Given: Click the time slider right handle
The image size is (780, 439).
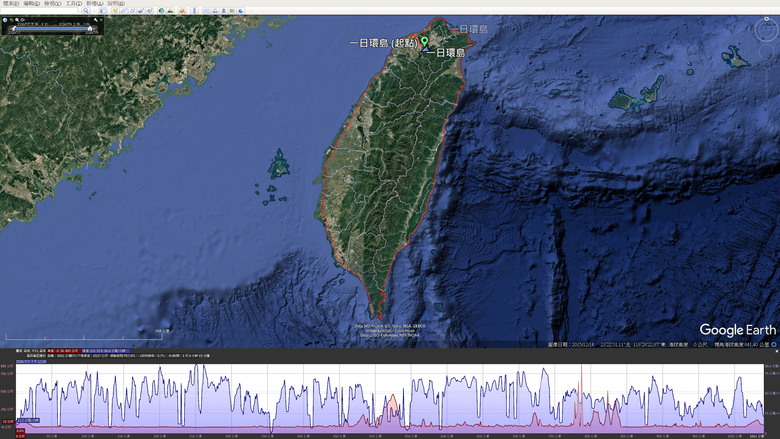Looking at the screenshot, I should point(90,29).
